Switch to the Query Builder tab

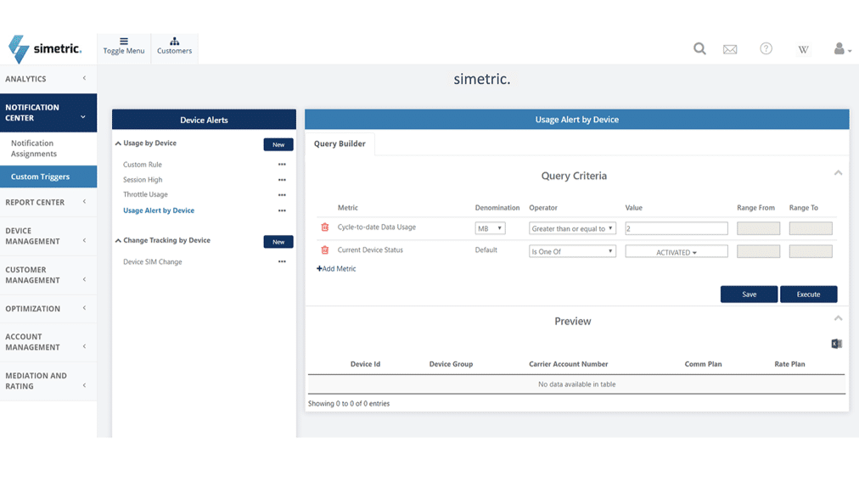(340, 143)
